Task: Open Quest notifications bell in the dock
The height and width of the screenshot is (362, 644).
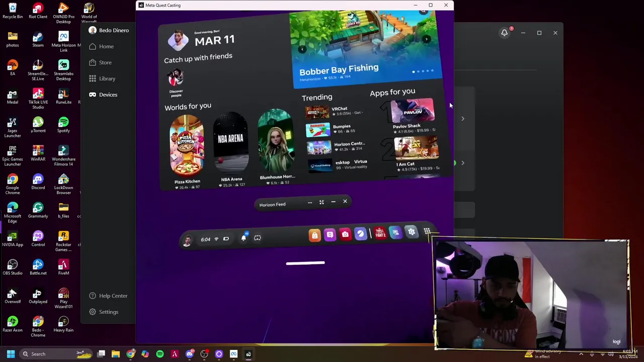Action: [x=244, y=237]
